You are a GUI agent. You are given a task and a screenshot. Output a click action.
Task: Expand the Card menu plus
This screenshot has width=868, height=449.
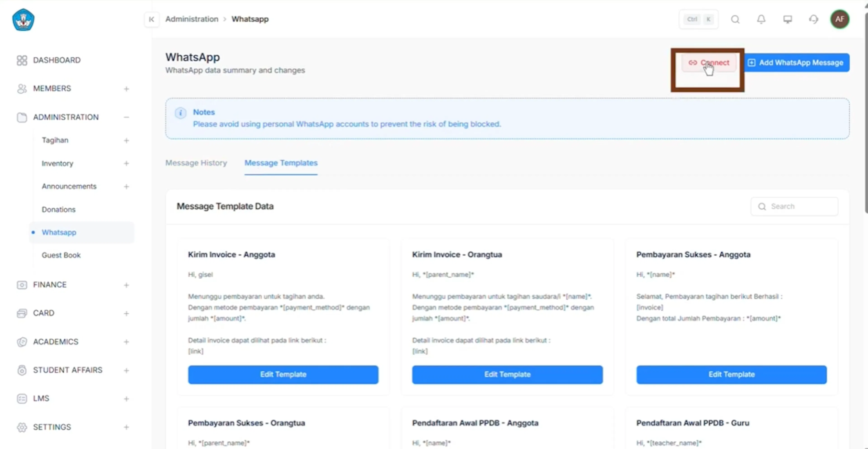pyautogui.click(x=126, y=314)
